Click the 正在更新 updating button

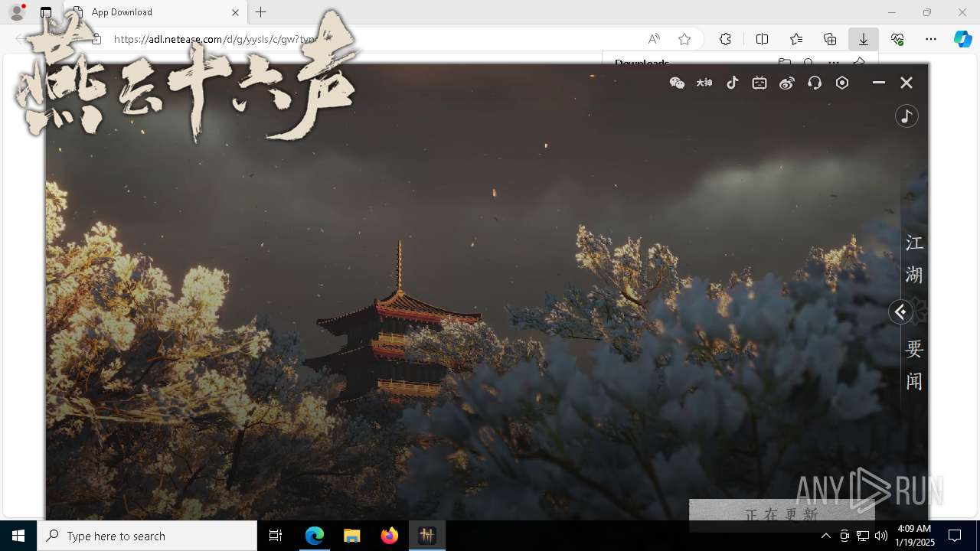[782, 514]
